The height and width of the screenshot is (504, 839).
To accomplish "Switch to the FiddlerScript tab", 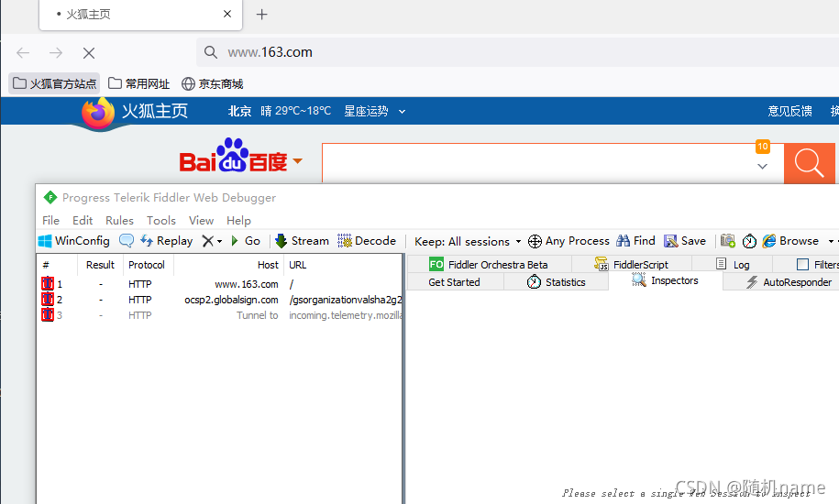I will coord(632,265).
